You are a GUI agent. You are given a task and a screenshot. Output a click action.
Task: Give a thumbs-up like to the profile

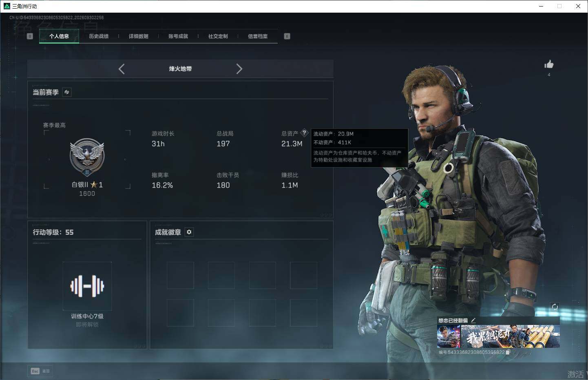[549, 64]
